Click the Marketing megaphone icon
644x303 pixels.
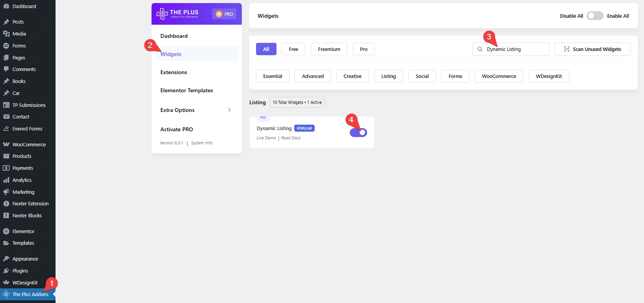click(x=6, y=192)
